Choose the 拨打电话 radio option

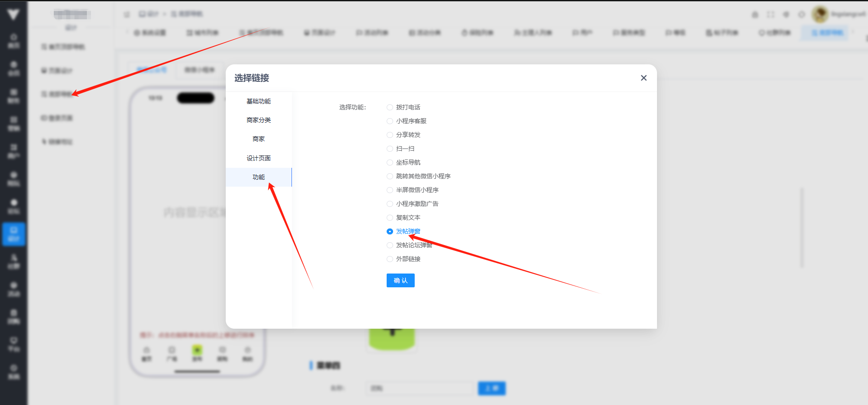click(x=390, y=107)
